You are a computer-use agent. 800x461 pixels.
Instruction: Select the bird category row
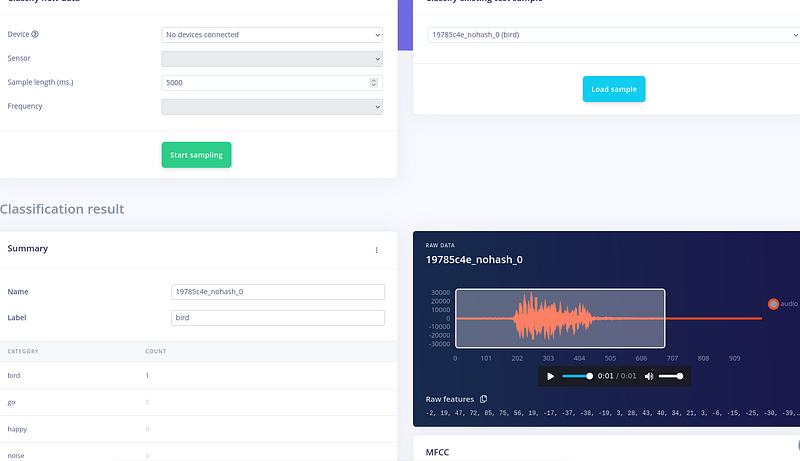click(198, 375)
